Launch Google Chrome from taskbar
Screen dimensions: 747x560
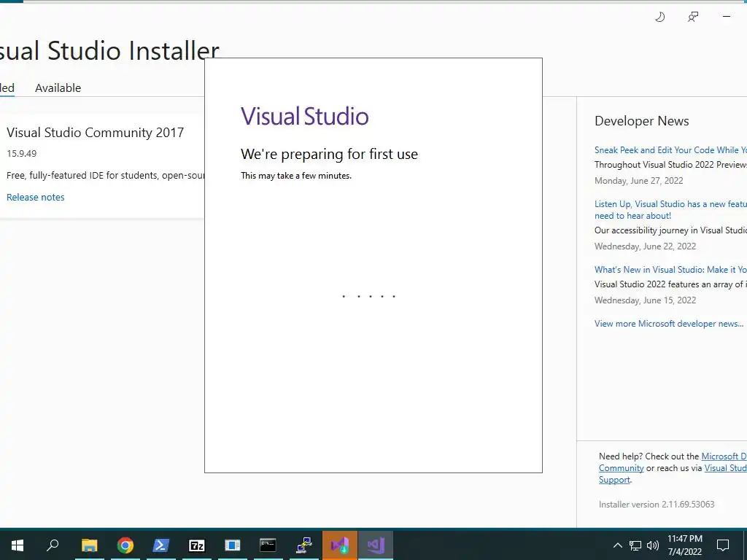(x=125, y=545)
